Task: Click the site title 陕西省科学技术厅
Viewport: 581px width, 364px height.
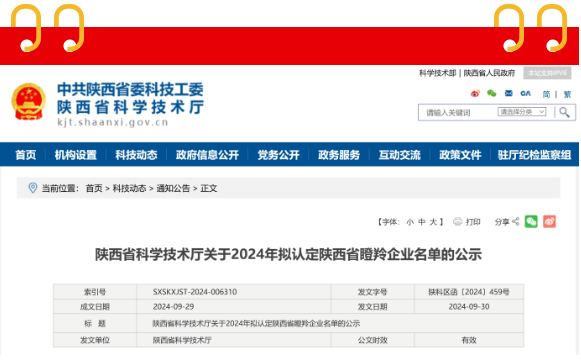Action: pos(130,107)
